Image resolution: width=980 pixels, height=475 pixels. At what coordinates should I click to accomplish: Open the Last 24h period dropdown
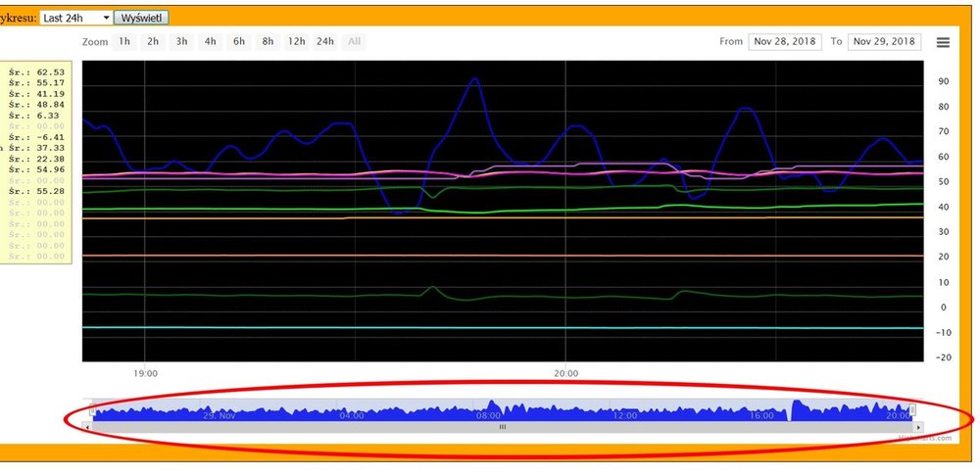pyautogui.click(x=75, y=18)
